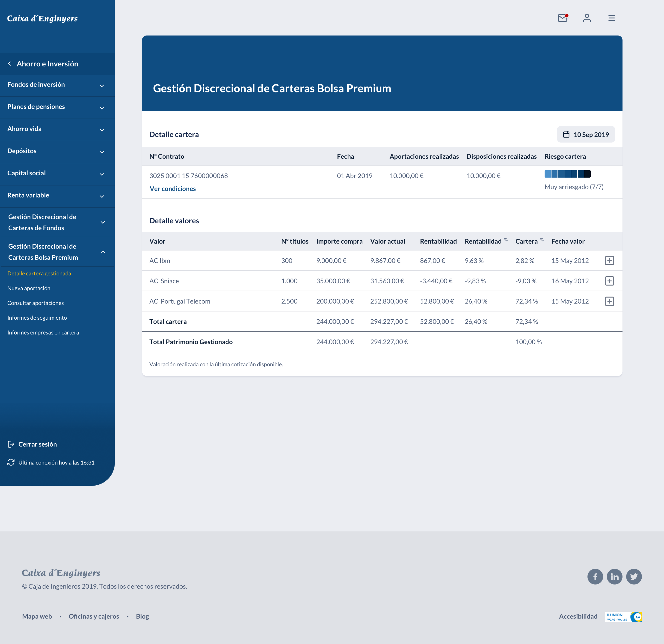Collapse Gestión Discrecional de Carteras Bolsa Premium

coord(57,252)
